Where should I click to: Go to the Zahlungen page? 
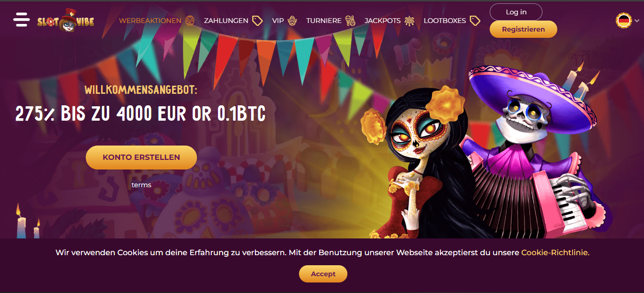coord(226,21)
